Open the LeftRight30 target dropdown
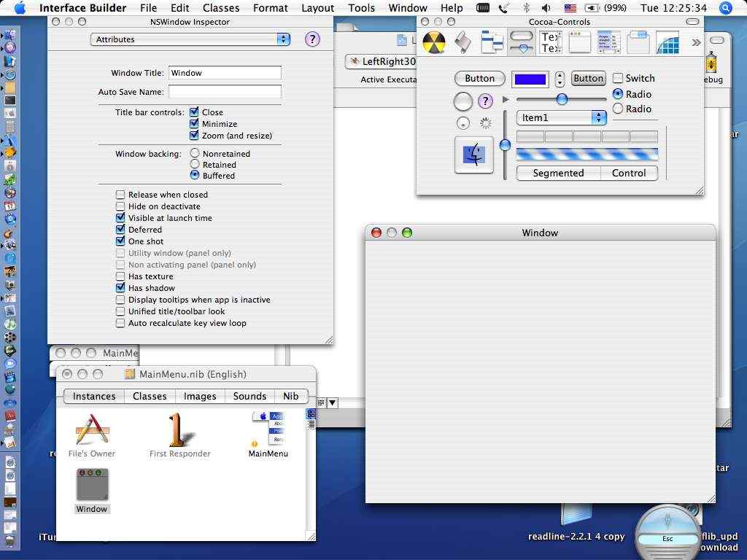Screen dimensions: 747x560 [x=381, y=61]
